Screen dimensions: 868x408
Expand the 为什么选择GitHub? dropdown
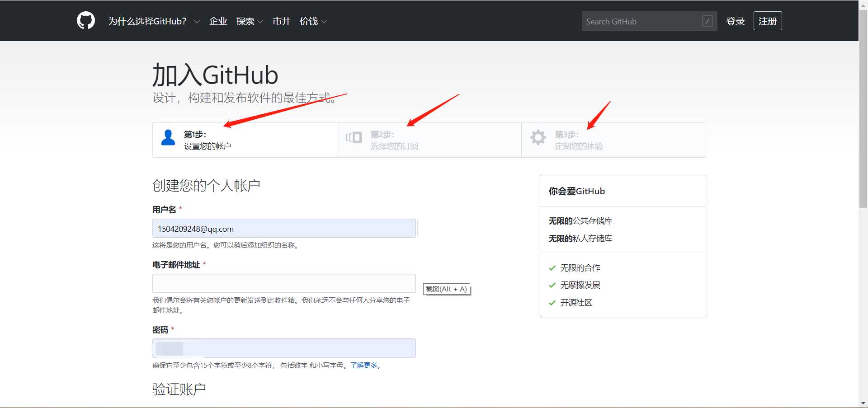tap(154, 21)
